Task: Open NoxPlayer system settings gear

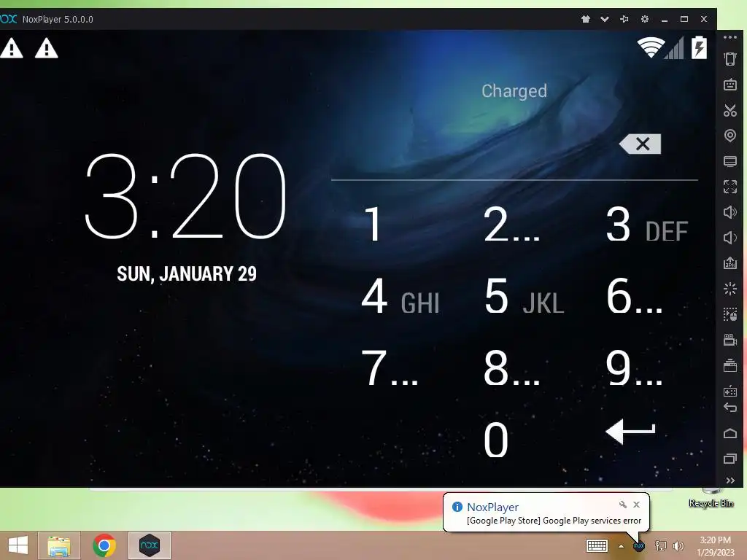Action: [645, 19]
